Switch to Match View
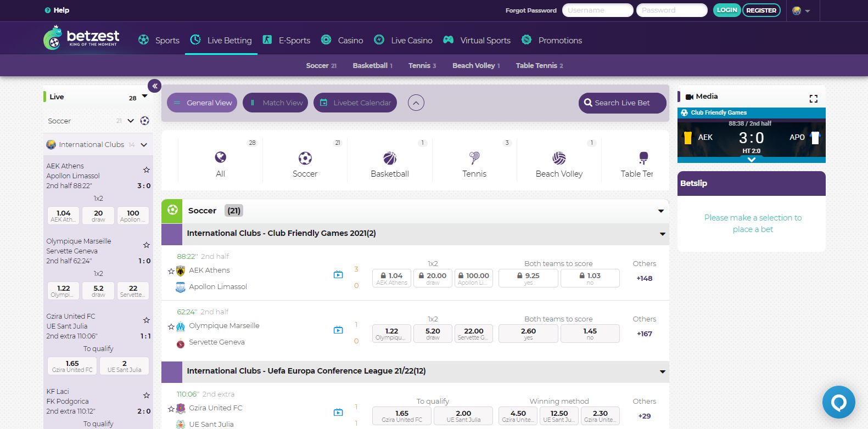This screenshot has height=429, width=868. coord(275,103)
